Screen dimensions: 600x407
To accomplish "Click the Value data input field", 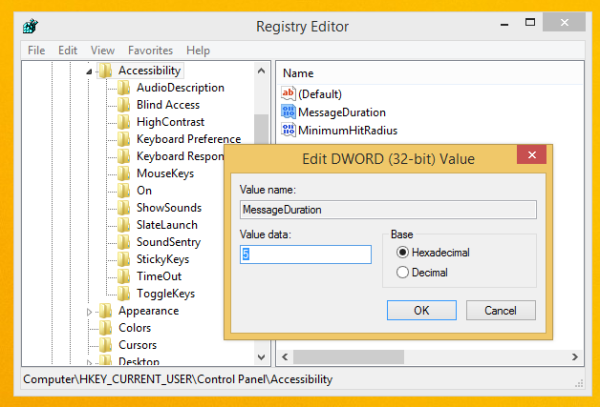I will point(306,254).
